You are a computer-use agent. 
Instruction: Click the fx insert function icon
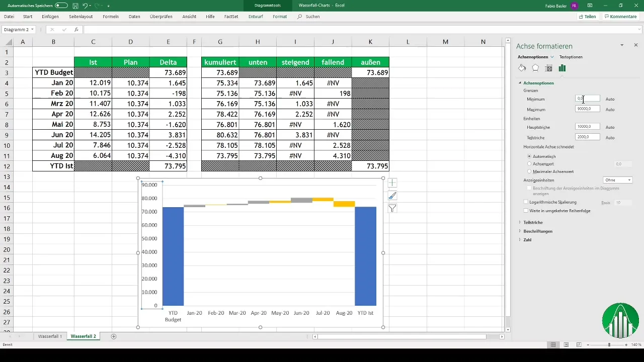(x=76, y=30)
